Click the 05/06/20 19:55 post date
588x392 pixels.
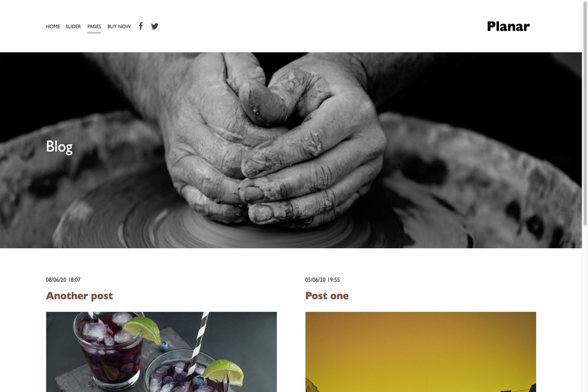coord(322,280)
